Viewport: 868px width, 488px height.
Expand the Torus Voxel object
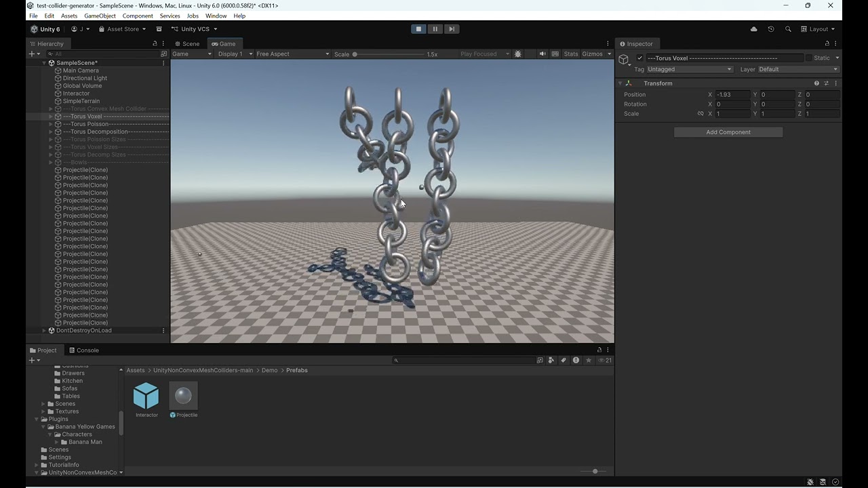pyautogui.click(x=51, y=117)
